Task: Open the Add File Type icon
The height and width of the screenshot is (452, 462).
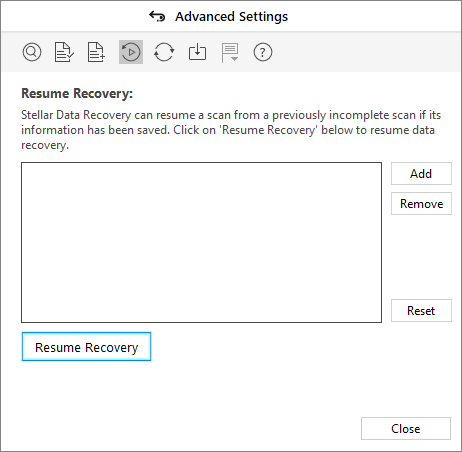Action: 96,52
